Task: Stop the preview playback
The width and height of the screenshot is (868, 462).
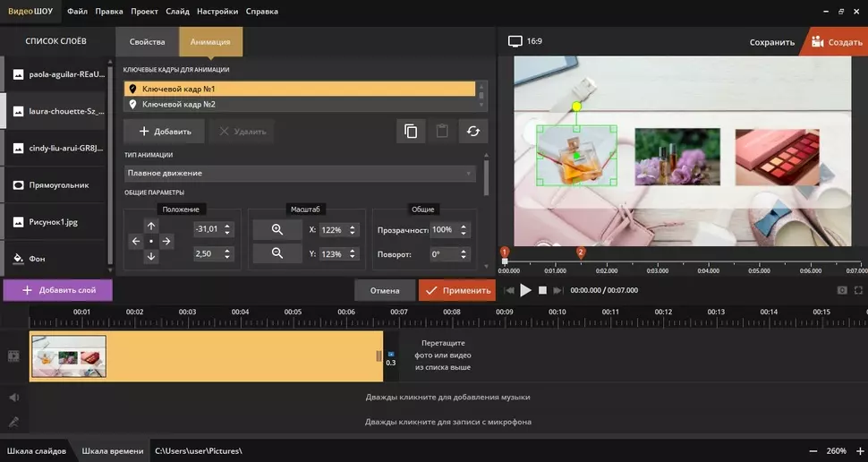Action: [542, 290]
